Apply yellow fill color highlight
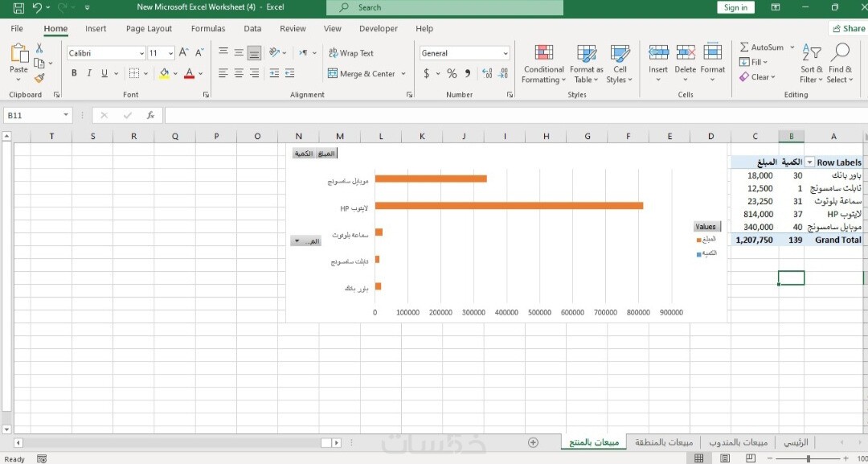 pos(164,73)
